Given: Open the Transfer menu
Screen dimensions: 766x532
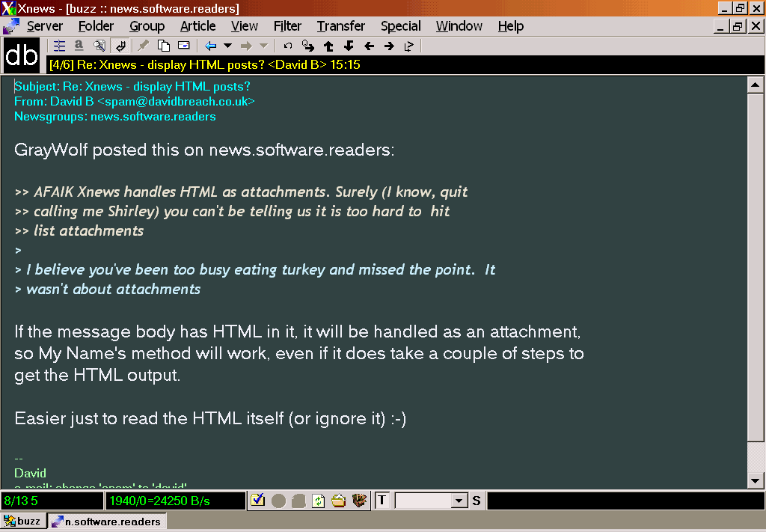Looking at the screenshot, I should tap(340, 26).
